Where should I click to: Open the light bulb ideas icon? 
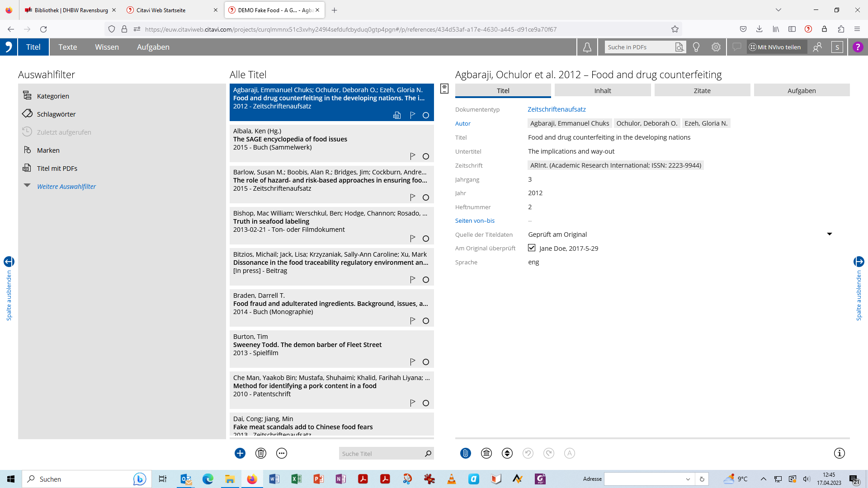(696, 47)
